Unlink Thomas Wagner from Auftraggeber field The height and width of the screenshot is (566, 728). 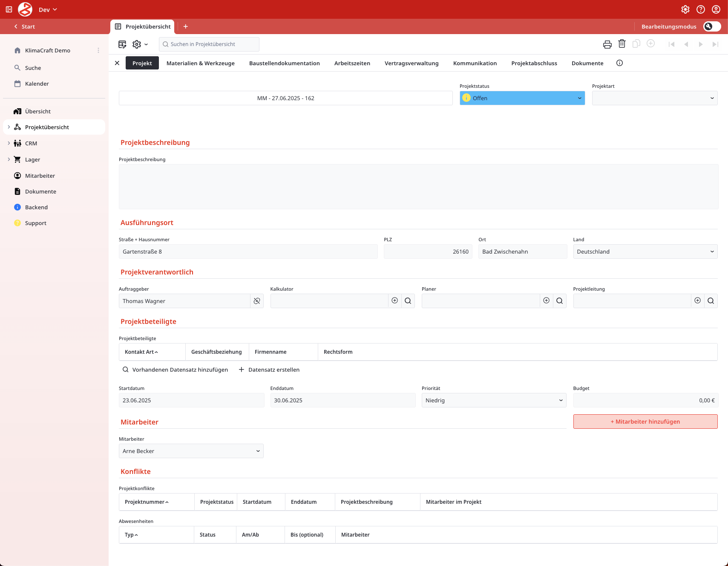pyautogui.click(x=257, y=301)
